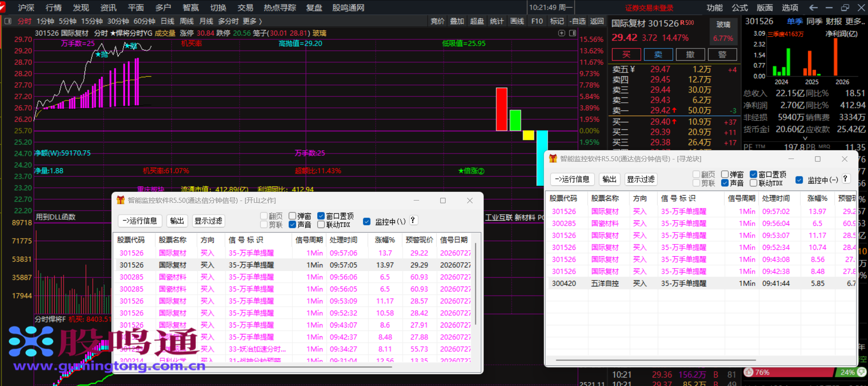Click the round icon on the 76% bar
Viewport: 868px width, 386px height.
749,372
